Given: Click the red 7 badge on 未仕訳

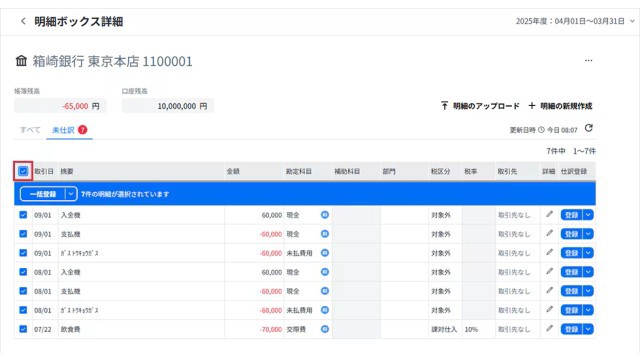Looking at the screenshot, I should [82, 130].
